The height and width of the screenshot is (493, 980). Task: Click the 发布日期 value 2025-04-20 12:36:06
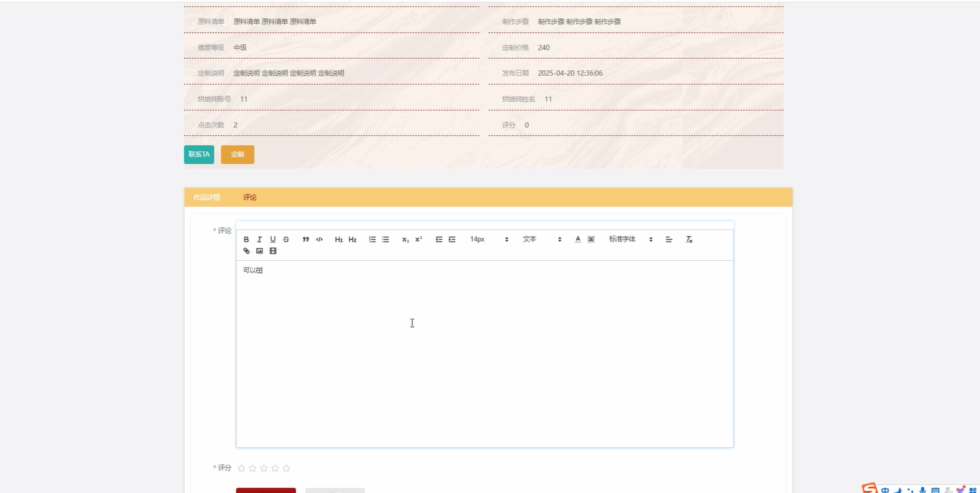pyautogui.click(x=570, y=74)
